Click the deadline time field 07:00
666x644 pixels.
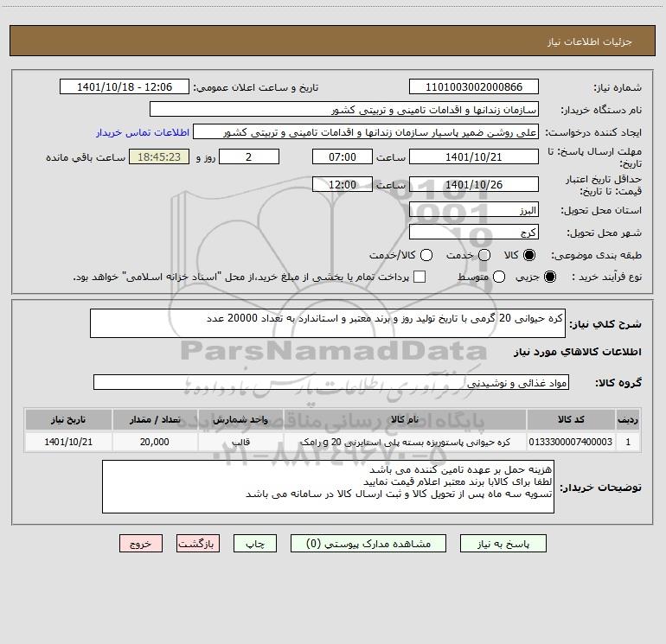[343, 156]
